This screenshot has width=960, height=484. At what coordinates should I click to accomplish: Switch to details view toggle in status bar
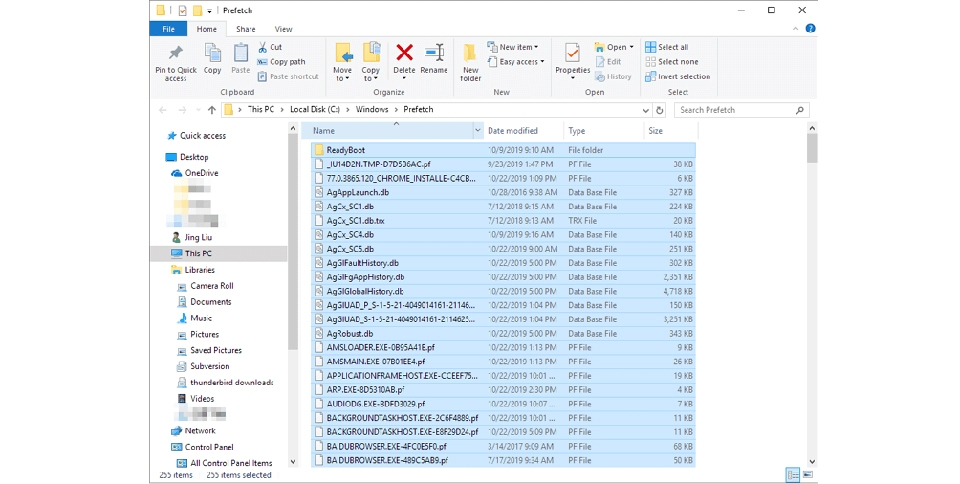tap(792, 475)
